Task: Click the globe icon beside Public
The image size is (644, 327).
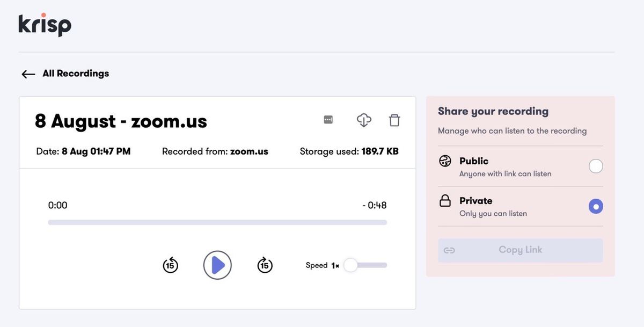Action: (445, 161)
